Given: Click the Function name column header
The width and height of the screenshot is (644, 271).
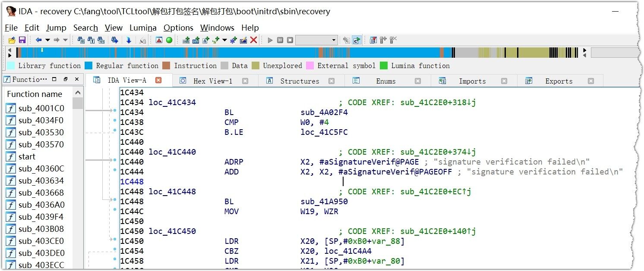Looking at the screenshot, I should 35,94.
